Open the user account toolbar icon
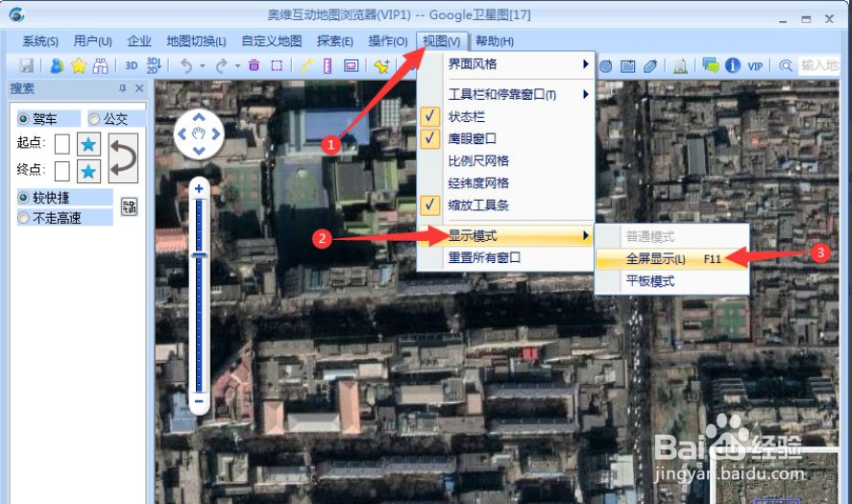 56,65
